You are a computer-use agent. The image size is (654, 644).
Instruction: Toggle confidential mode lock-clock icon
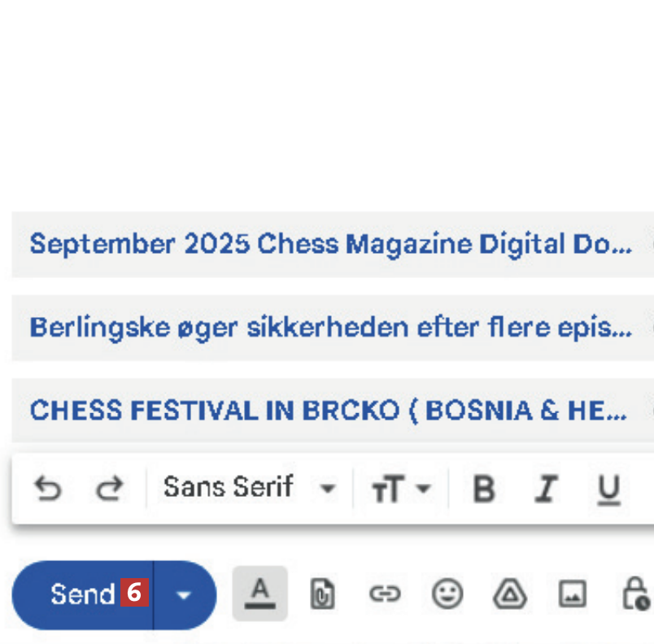click(x=634, y=595)
